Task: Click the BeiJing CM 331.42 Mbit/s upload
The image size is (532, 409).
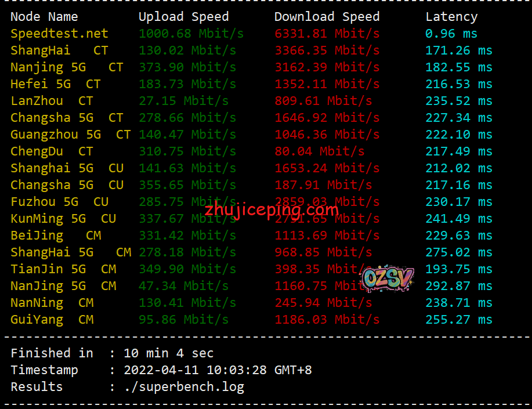Action: click(187, 236)
